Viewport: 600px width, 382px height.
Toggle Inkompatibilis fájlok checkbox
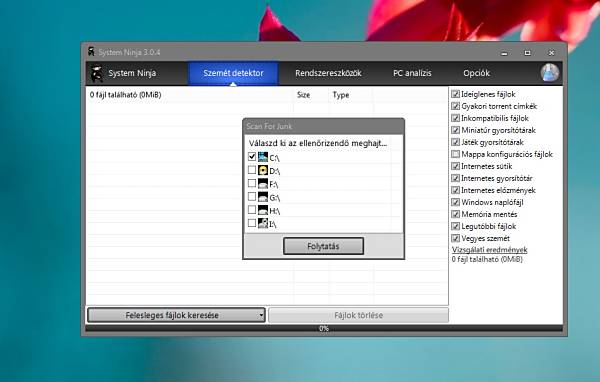(x=455, y=118)
